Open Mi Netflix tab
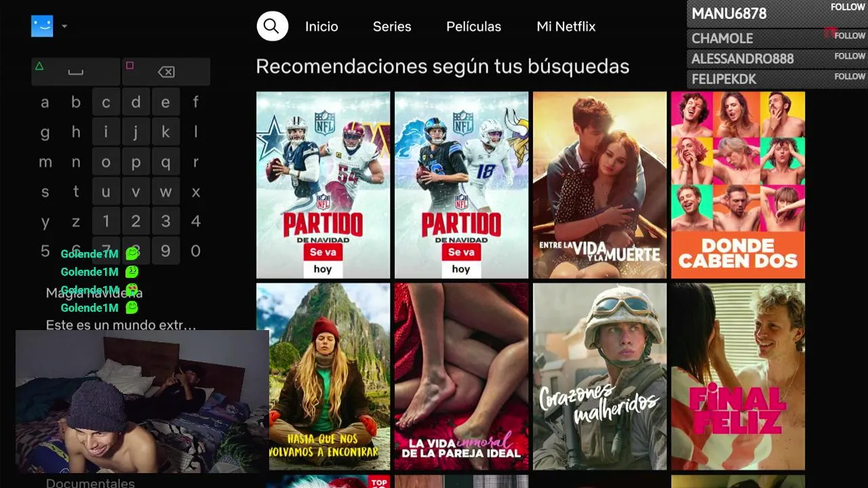Viewport: 868px width, 488px height. point(566,26)
